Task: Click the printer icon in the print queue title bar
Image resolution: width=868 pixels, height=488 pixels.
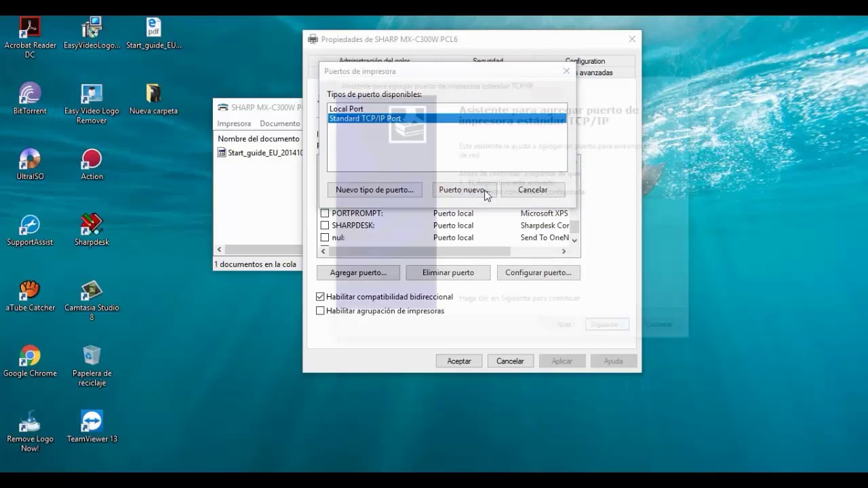Action: coord(222,107)
